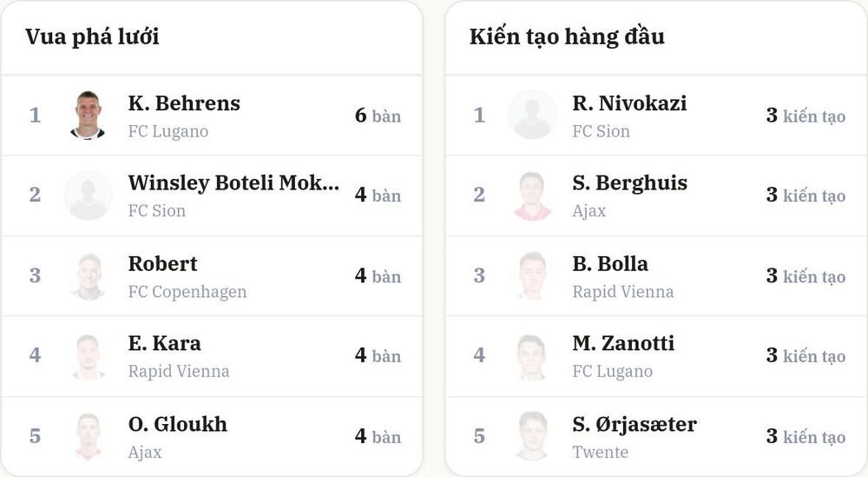Click Twente team label under S. Ørjasæter
The height and width of the screenshot is (477, 868).
click(x=601, y=452)
